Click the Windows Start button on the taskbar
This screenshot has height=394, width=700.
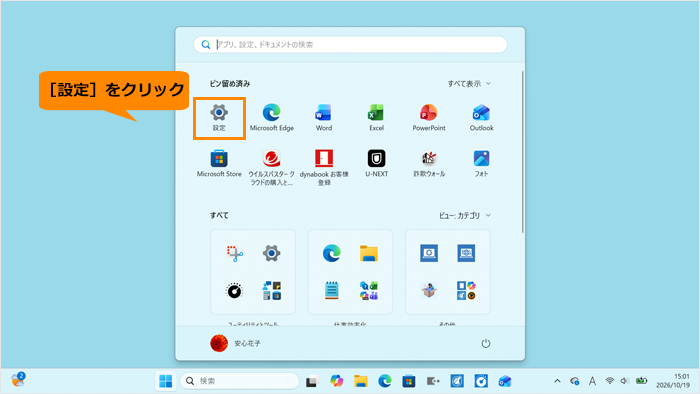tap(166, 381)
